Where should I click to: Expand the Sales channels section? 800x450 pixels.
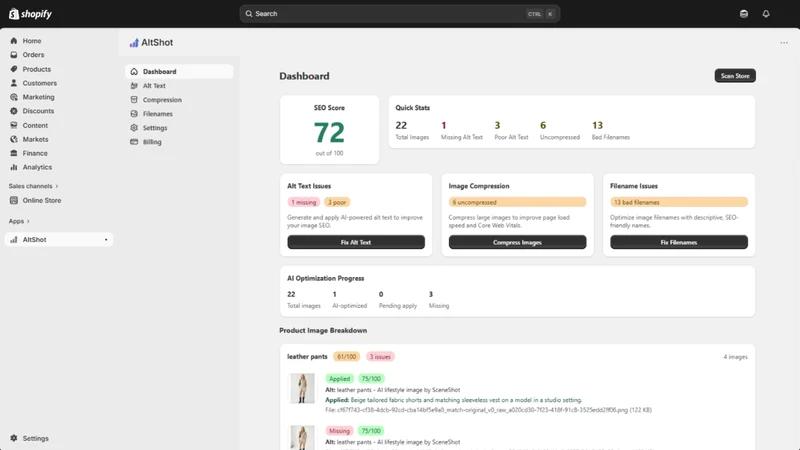click(33, 186)
